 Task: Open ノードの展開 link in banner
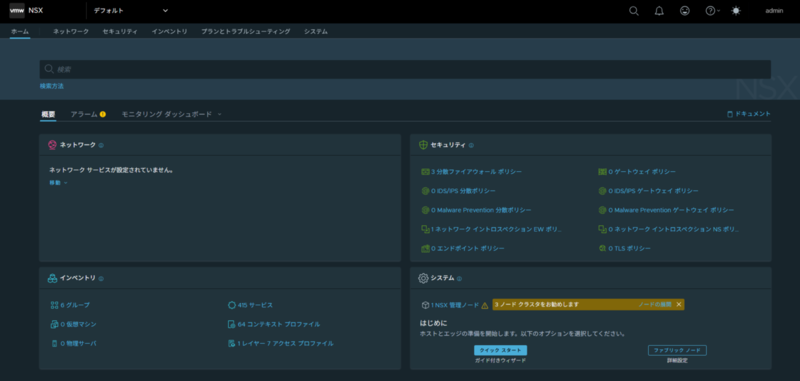coord(655,304)
